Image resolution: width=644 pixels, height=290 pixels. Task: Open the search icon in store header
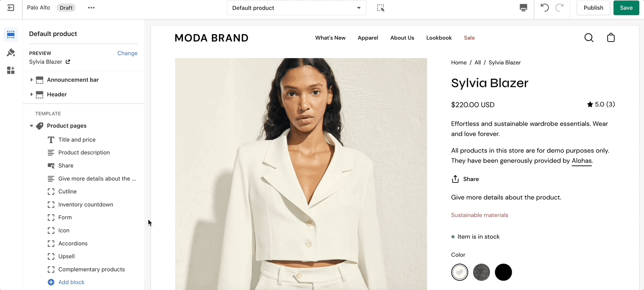point(589,38)
